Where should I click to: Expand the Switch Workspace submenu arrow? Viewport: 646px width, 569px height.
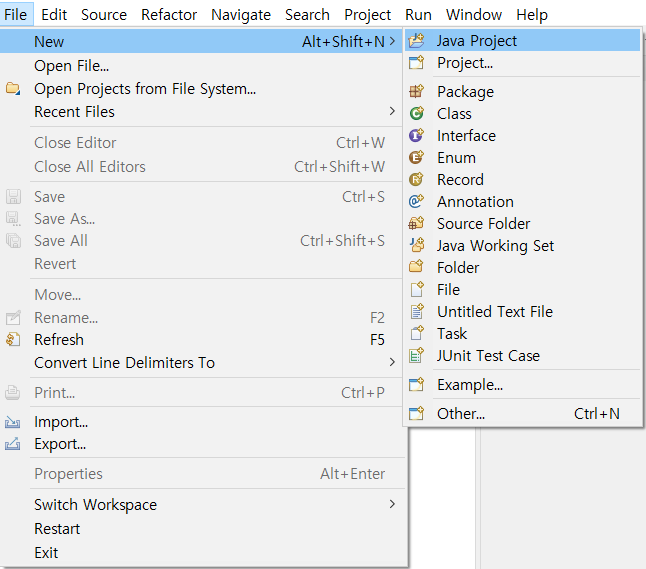pos(392,504)
